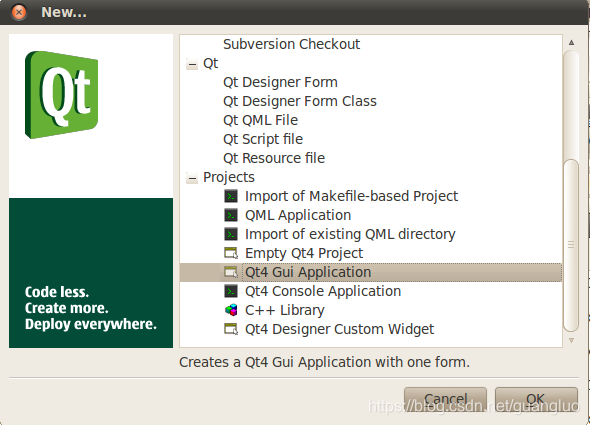Screen dimensions: 590x425
Task: Select Qt4 Gui Application row
Action: [371, 272]
